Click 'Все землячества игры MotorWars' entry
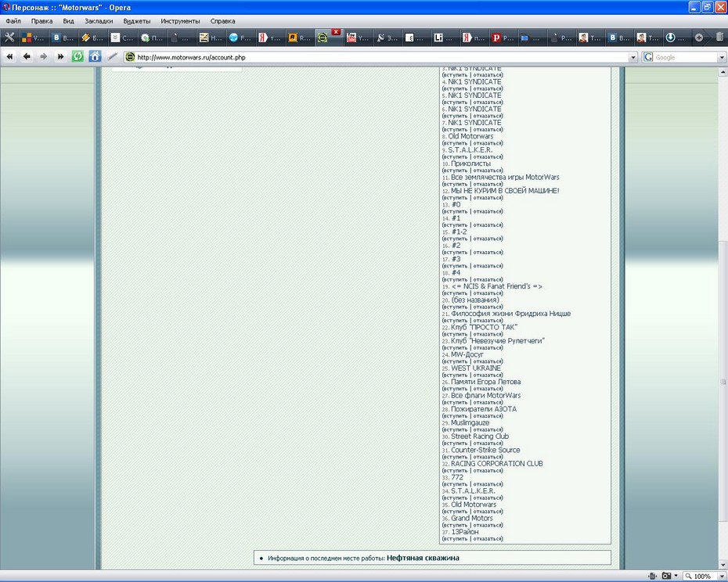728x582 pixels. click(505, 178)
